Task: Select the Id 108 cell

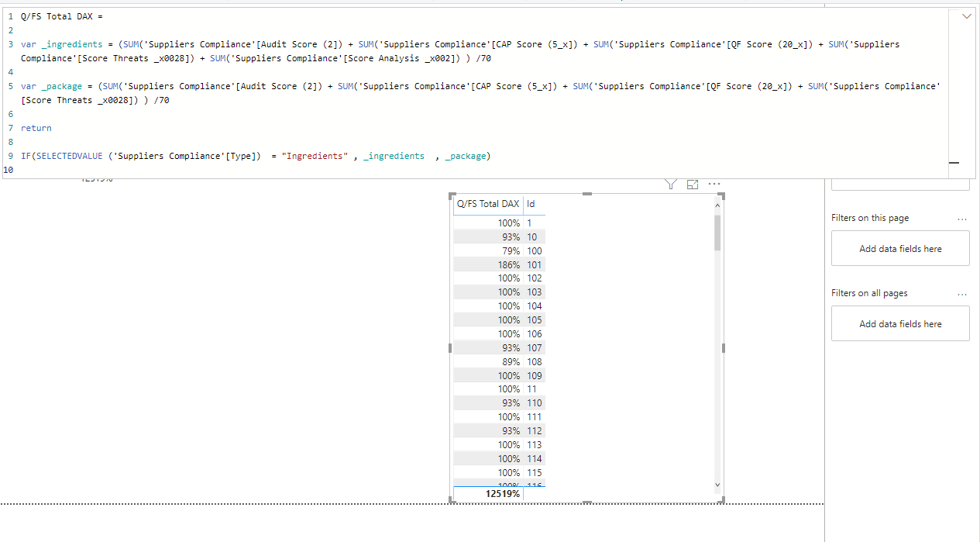Action: (x=535, y=361)
